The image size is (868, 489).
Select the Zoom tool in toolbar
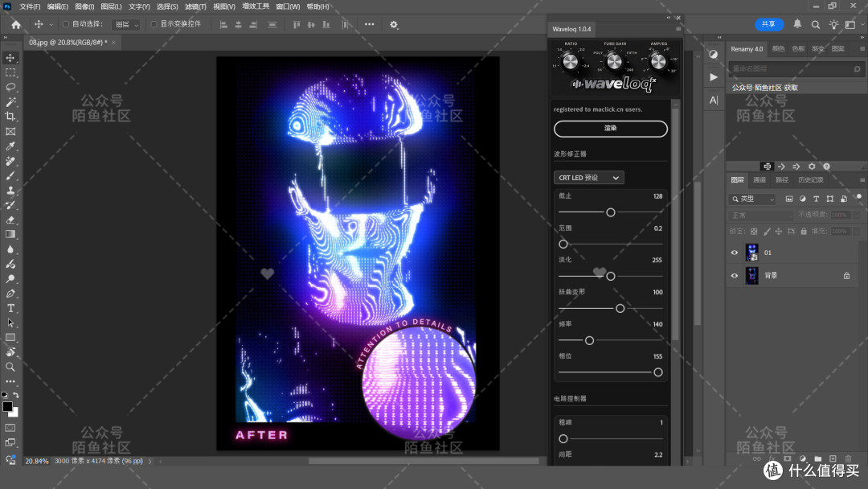pyautogui.click(x=10, y=367)
